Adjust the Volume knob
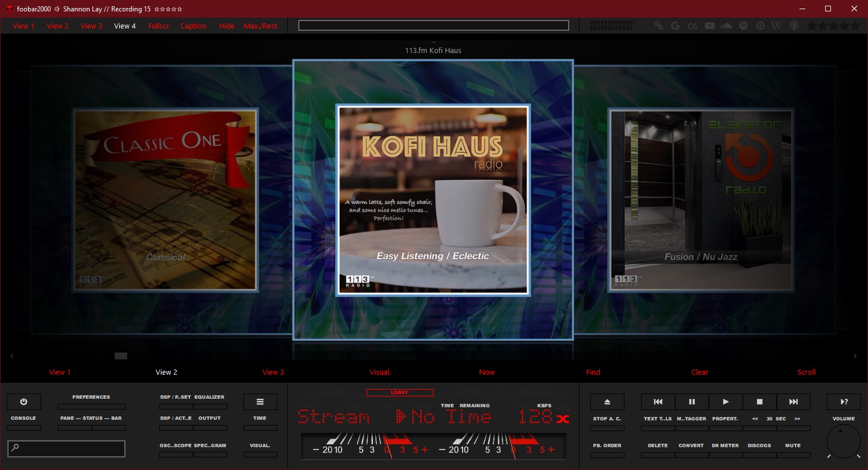 coord(843,441)
